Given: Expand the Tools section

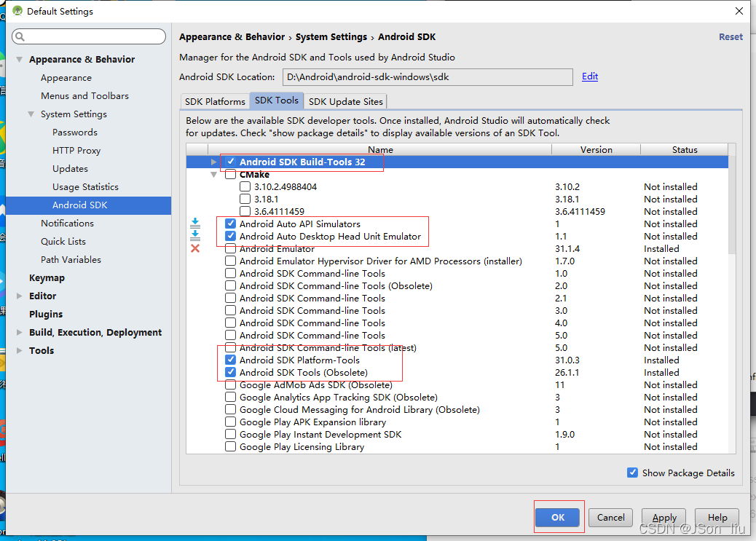Looking at the screenshot, I should [19, 350].
